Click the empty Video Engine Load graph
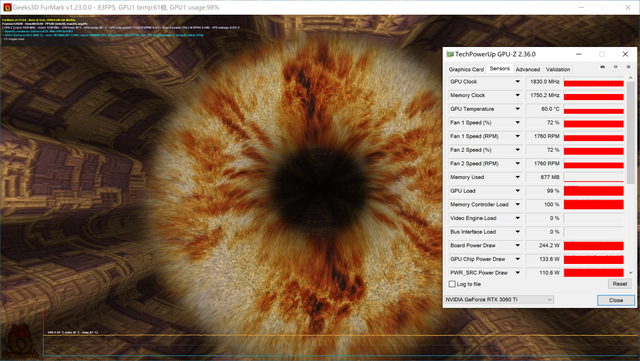Screen dimensions: 640x361 click(x=593, y=218)
